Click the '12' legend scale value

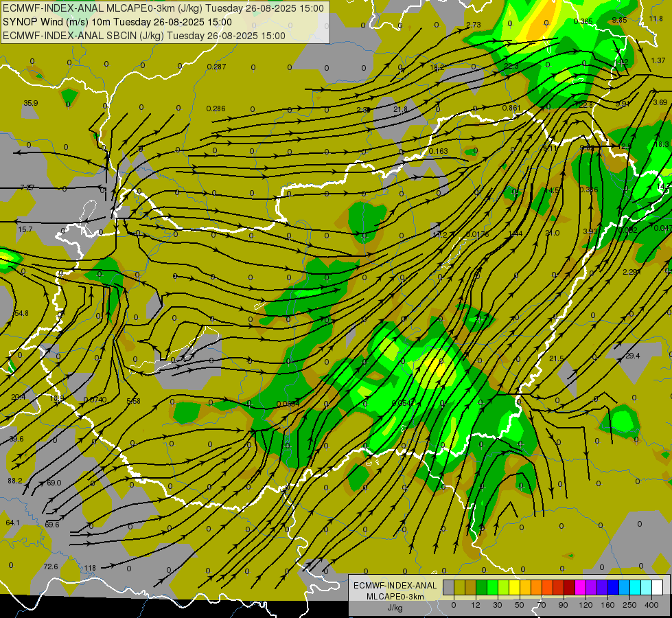(x=476, y=605)
